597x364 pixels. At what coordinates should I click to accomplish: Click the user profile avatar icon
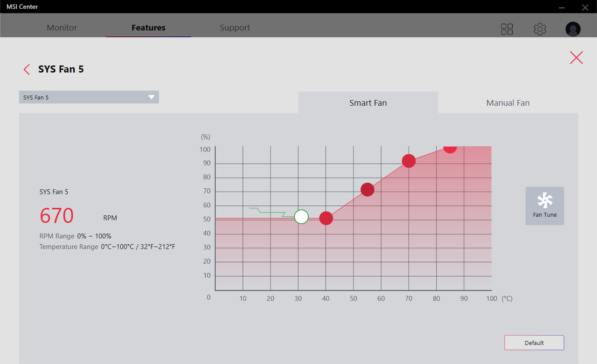pos(573,29)
